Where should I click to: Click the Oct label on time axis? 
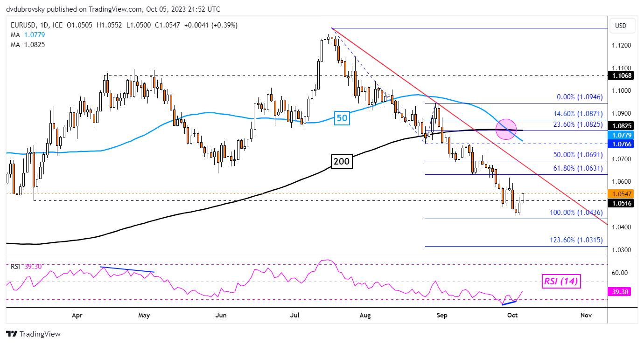[512, 316]
